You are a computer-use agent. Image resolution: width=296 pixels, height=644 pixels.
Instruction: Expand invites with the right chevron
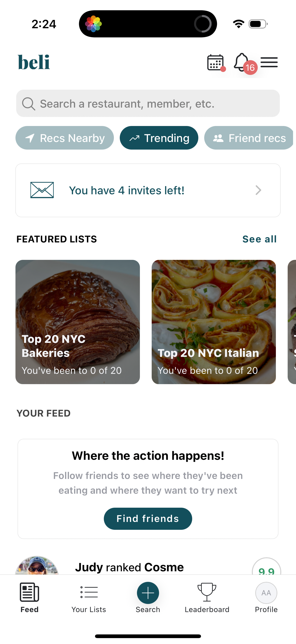258,190
